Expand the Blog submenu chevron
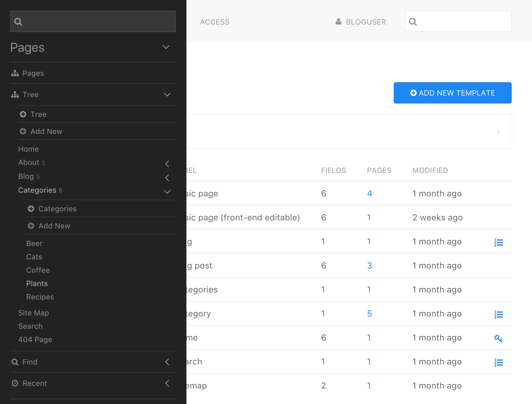This screenshot has height=404, width=532. tap(167, 177)
